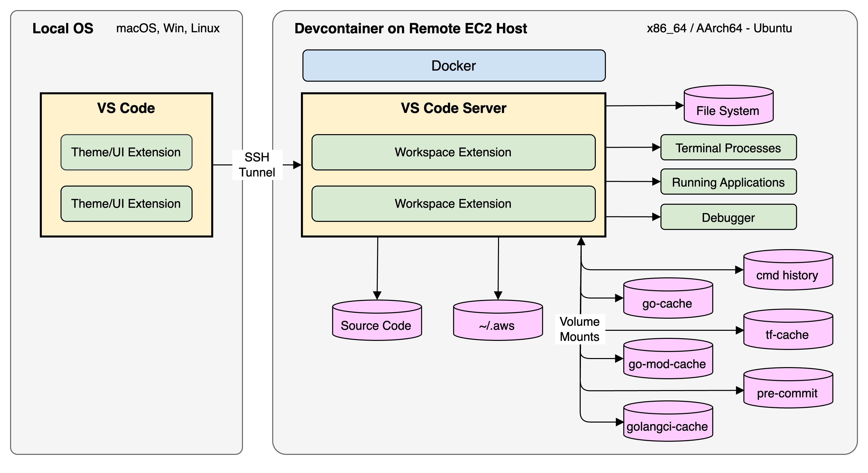Screen dimensions: 868x473
Task: Select Devcontainer on Remote EC2 Host heading
Action: [411, 28]
